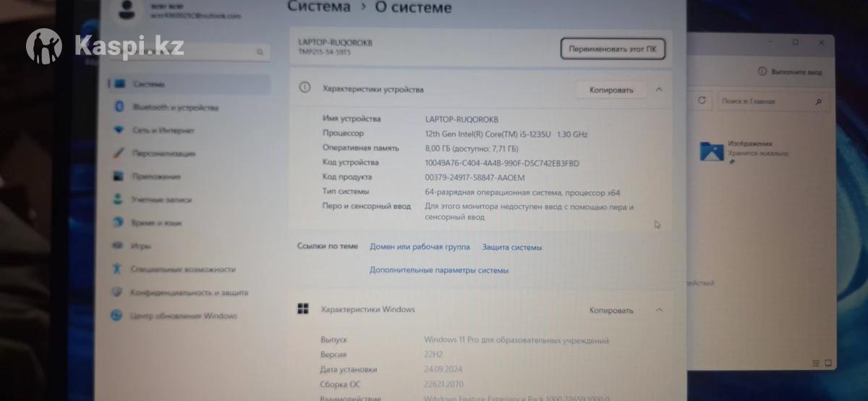Open the Система sidebar section
Screen dimensions: 868x401
[x=190, y=85]
